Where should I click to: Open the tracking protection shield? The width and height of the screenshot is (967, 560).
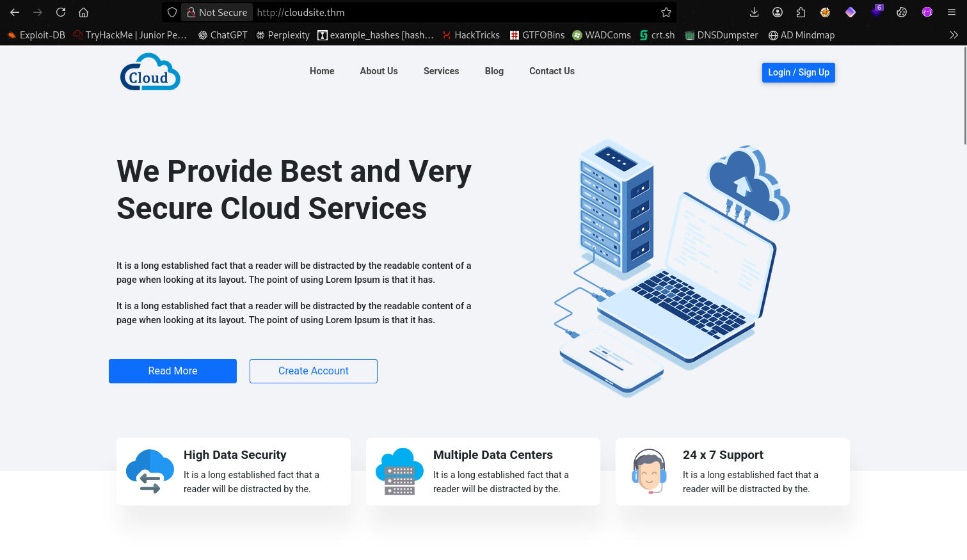click(x=172, y=12)
